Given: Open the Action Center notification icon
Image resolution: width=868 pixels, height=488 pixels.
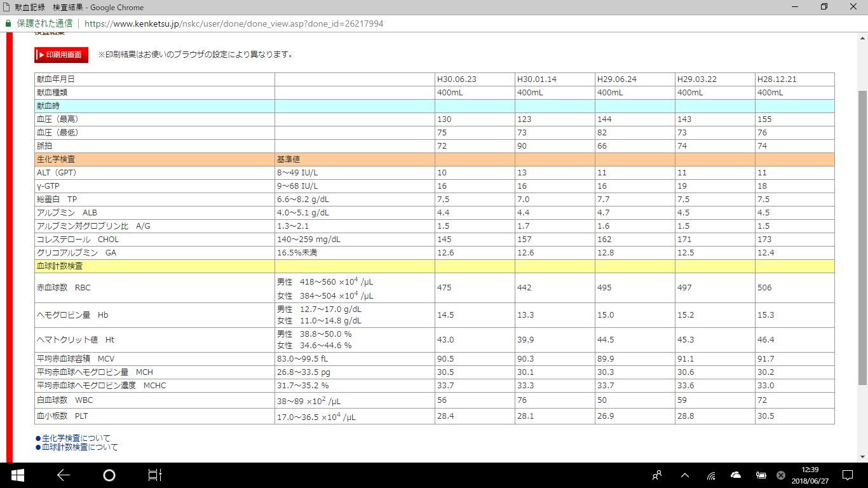Looking at the screenshot, I should 847,475.
